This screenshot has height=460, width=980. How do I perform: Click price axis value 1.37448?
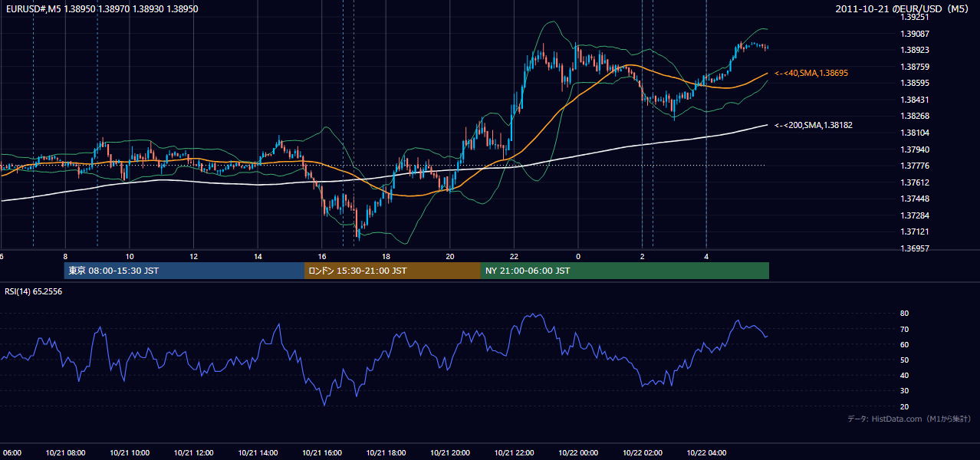click(x=914, y=199)
